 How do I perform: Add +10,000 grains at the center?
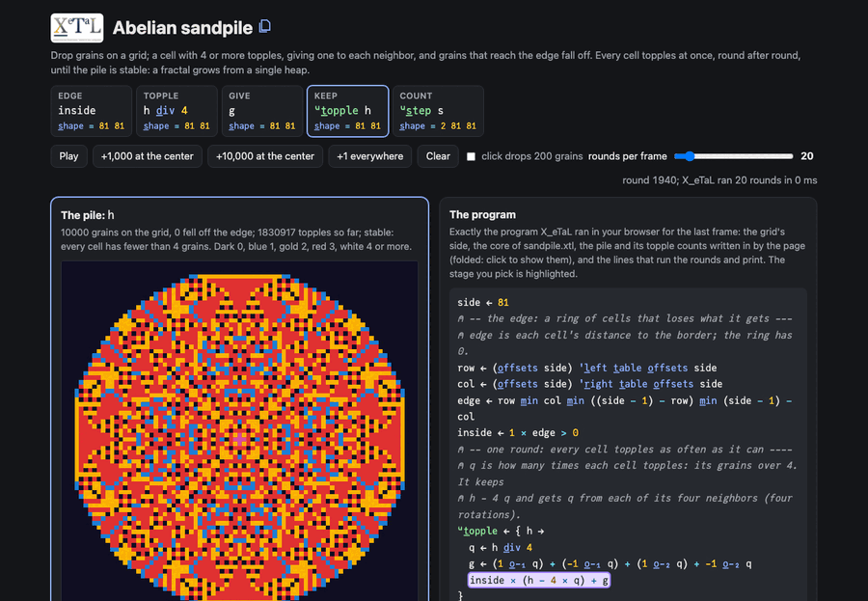pyautogui.click(x=265, y=156)
